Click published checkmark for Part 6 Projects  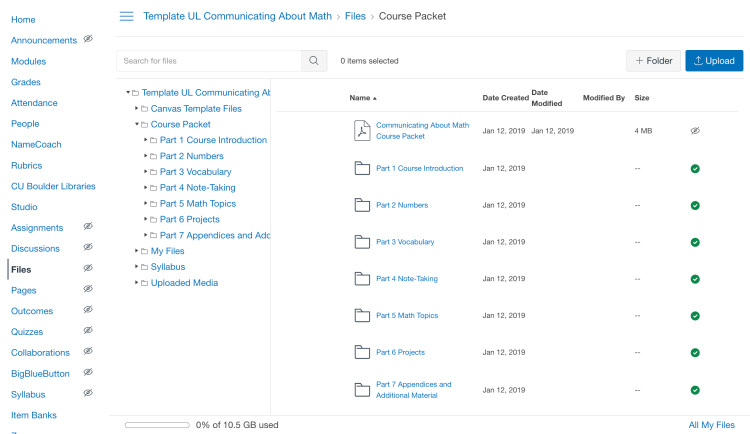click(695, 352)
